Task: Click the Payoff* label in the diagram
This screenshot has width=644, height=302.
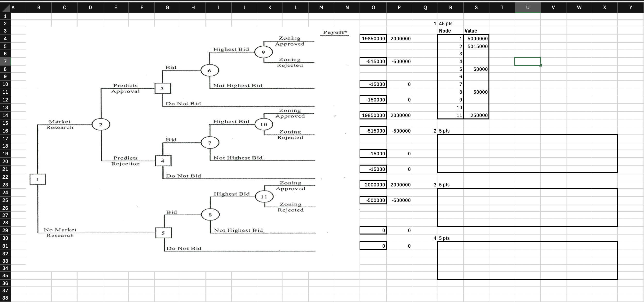Action: click(335, 32)
